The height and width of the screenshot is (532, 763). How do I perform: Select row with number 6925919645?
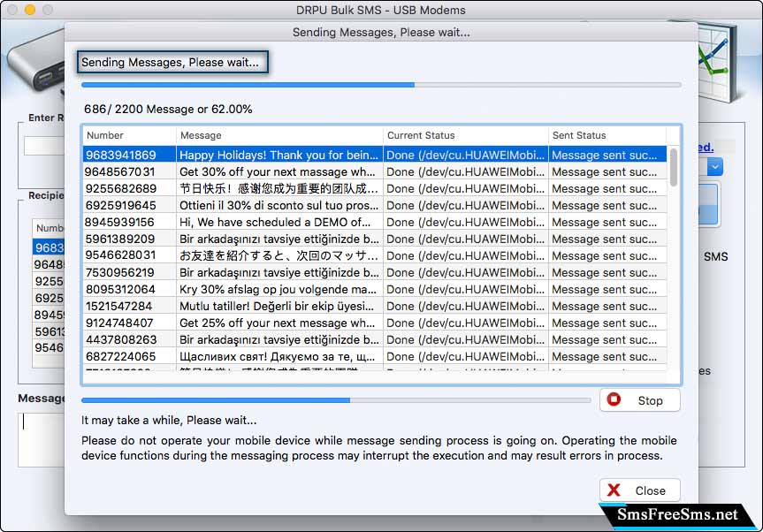click(x=374, y=205)
